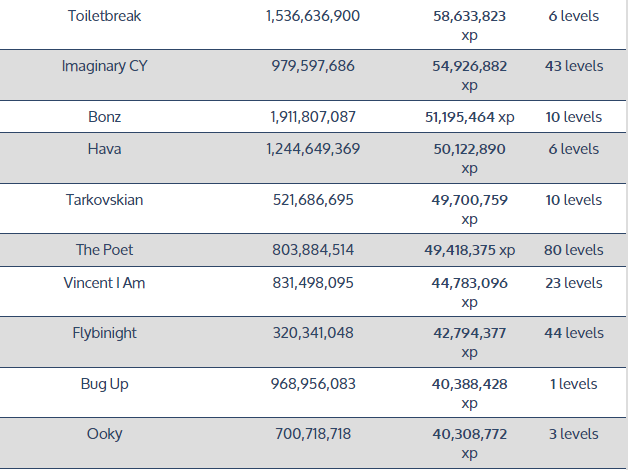Click the Tarkovskian player name
The height and width of the screenshot is (470, 628).
105,200
